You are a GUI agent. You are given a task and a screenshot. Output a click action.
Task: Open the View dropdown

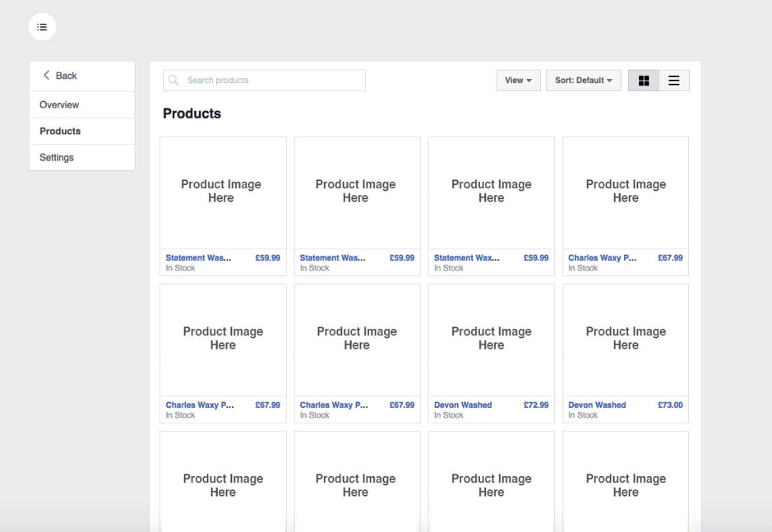518,81
